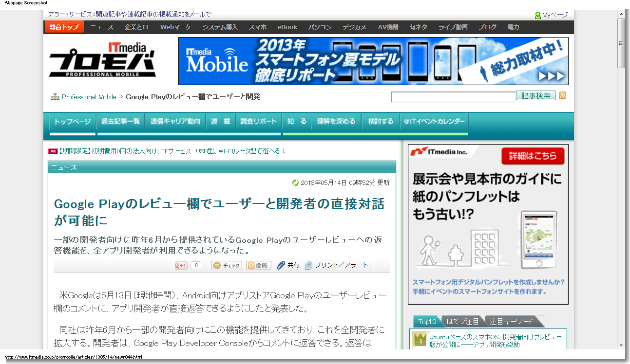Click the RSS feed icon
Viewport: 630px width, 364px height.
coord(562,95)
